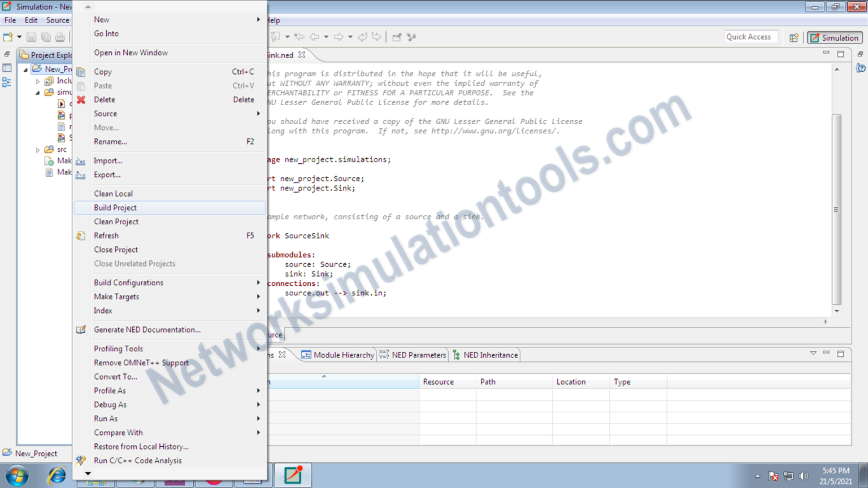Viewport: 868px width, 488px height.
Task: Expand the src folder in Project Explorer
Action: pyautogui.click(x=37, y=149)
